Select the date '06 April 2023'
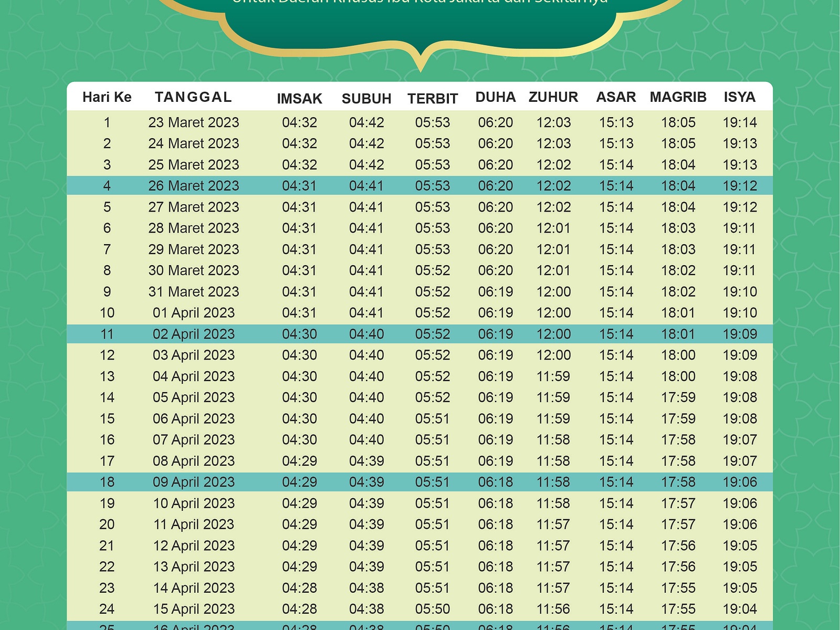840x630 pixels. (x=194, y=419)
